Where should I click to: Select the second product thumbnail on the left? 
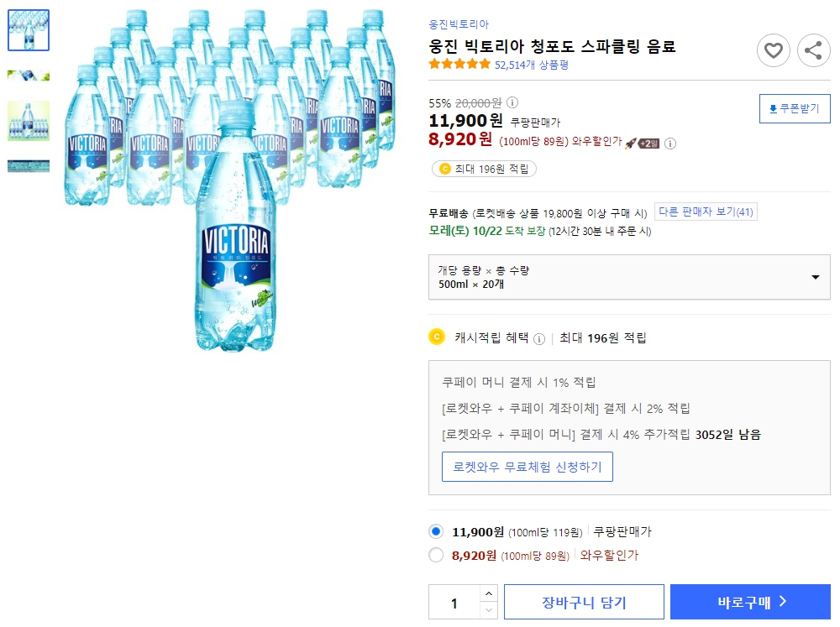[29, 75]
